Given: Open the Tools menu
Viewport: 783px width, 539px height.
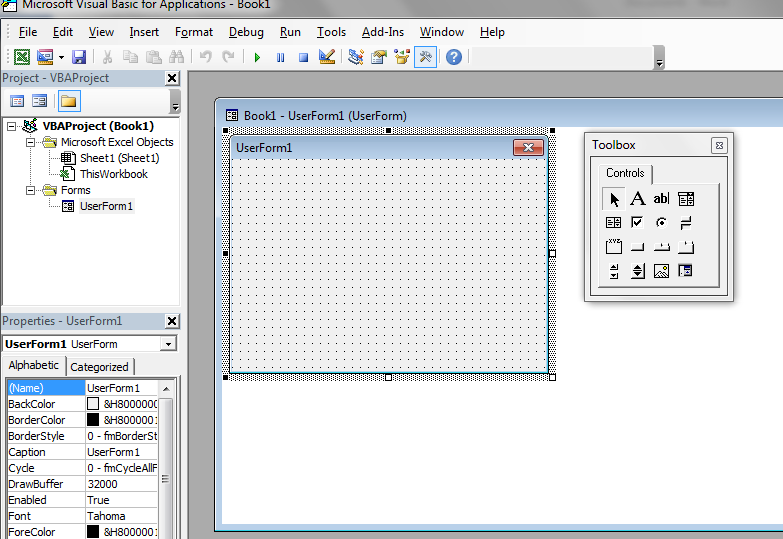Looking at the screenshot, I should click(x=331, y=32).
